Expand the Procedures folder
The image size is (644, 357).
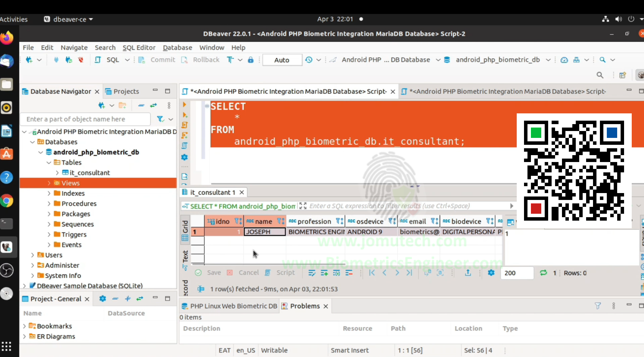tap(49, 204)
